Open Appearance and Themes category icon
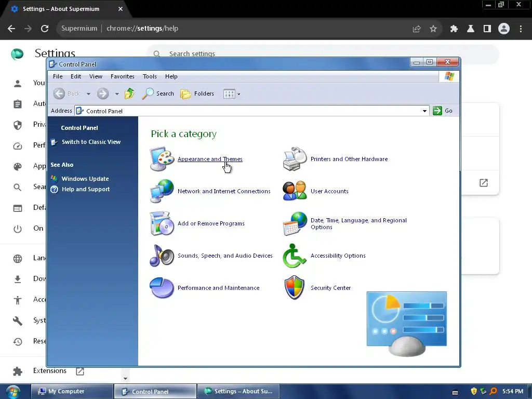This screenshot has width=532, height=399. pyautogui.click(x=162, y=159)
